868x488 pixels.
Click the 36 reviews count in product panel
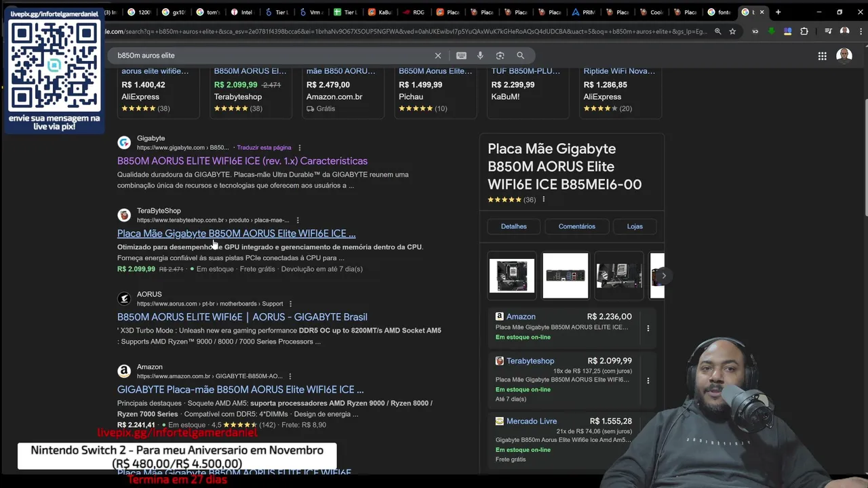[530, 199]
